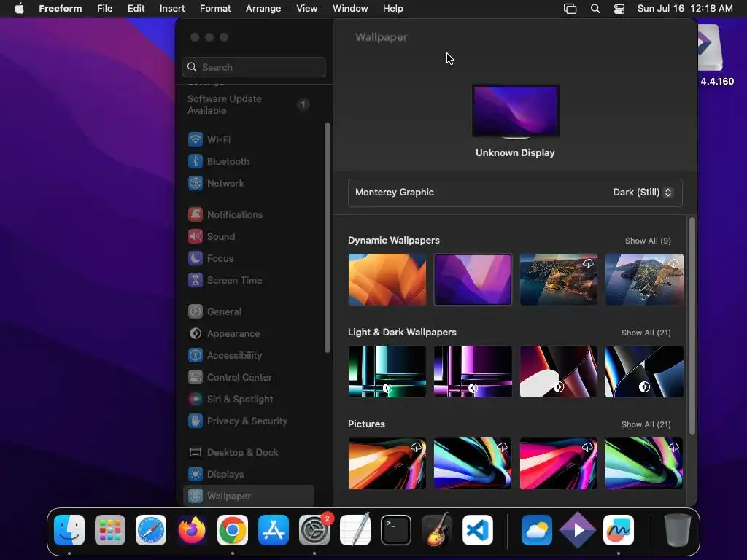
Task: Show all 9 Dynamic Wallpapers
Action: pos(648,241)
